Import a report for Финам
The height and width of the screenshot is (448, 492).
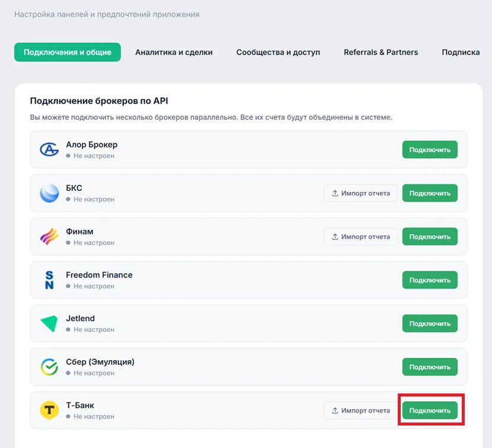(360, 236)
